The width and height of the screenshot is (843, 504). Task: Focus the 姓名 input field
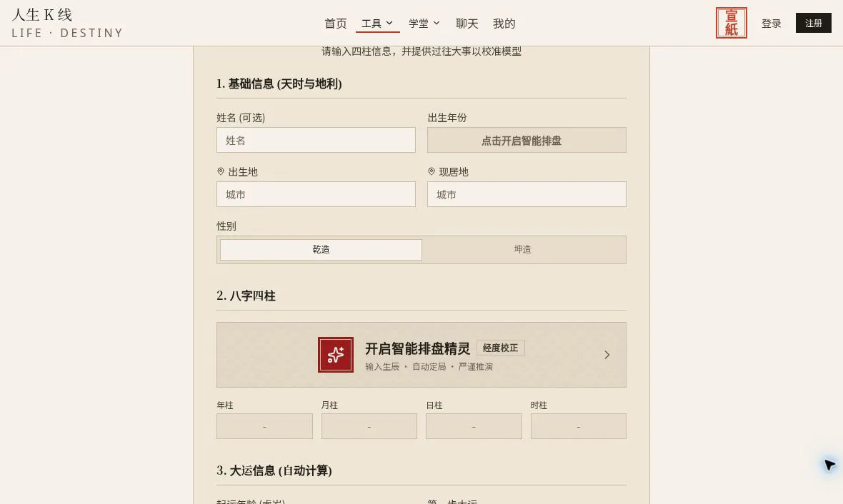point(316,140)
